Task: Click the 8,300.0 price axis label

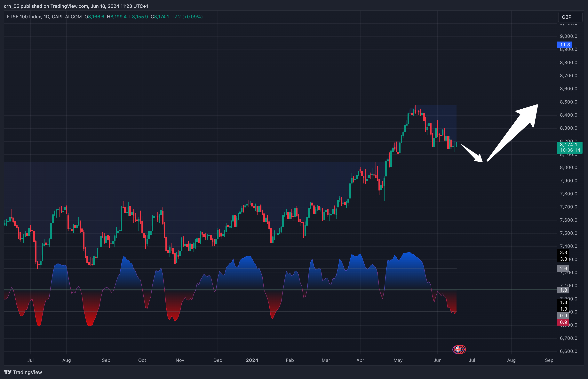Action: [568, 128]
